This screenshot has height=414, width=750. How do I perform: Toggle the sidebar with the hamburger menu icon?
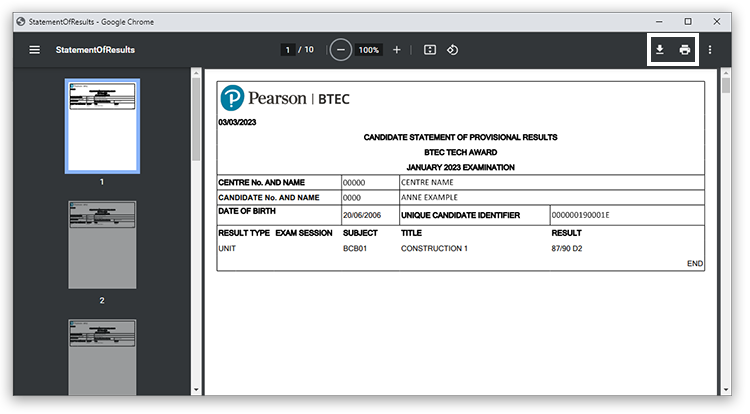pyautogui.click(x=35, y=50)
